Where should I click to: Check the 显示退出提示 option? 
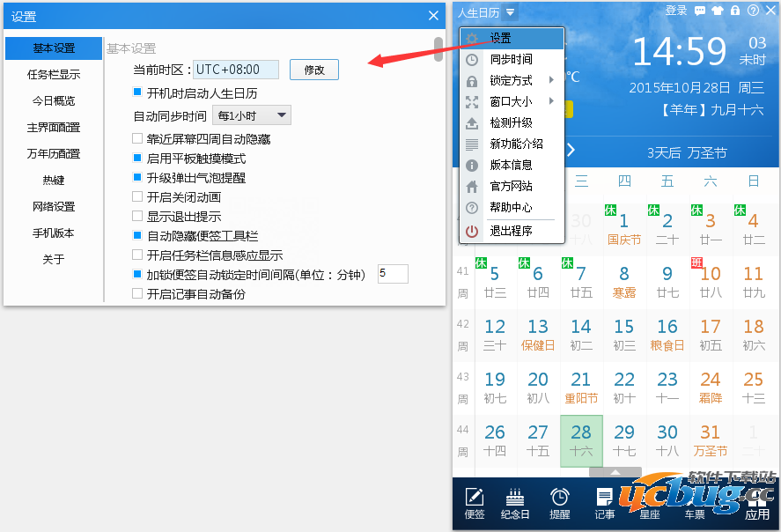tap(137, 216)
